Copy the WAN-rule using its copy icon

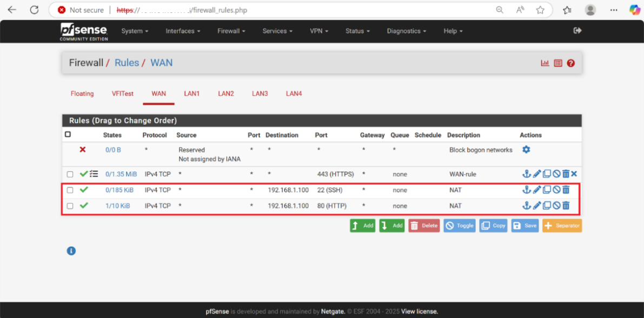click(x=547, y=174)
